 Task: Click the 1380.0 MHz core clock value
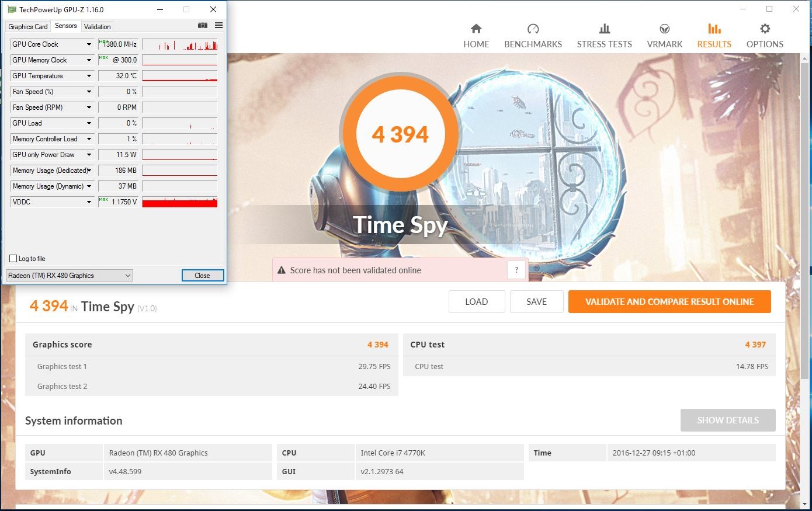(x=118, y=44)
